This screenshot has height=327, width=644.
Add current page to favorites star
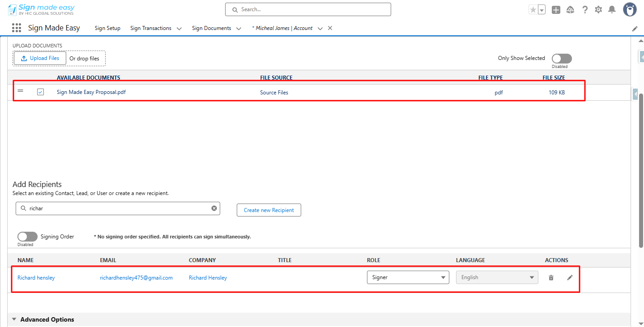[533, 10]
